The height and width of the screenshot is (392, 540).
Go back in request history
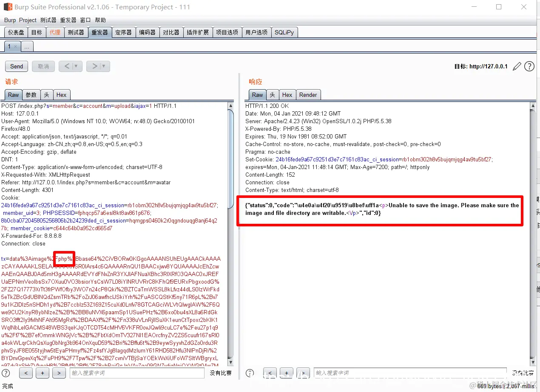pyautogui.click(x=66, y=66)
